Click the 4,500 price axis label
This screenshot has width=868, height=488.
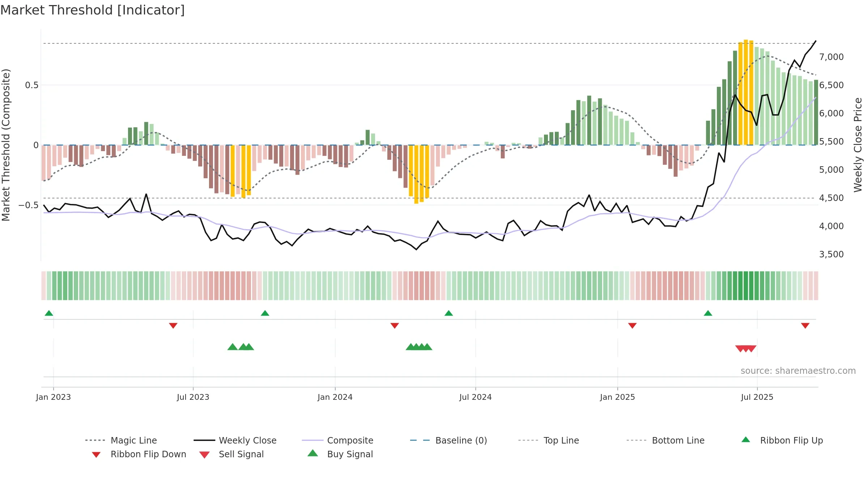click(831, 198)
